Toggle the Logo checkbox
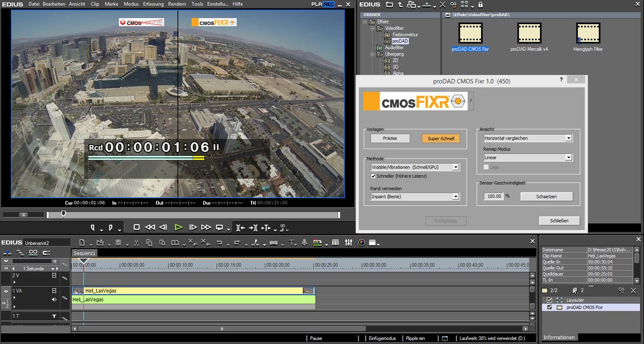The width and height of the screenshot is (644, 344). click(486, 167)
